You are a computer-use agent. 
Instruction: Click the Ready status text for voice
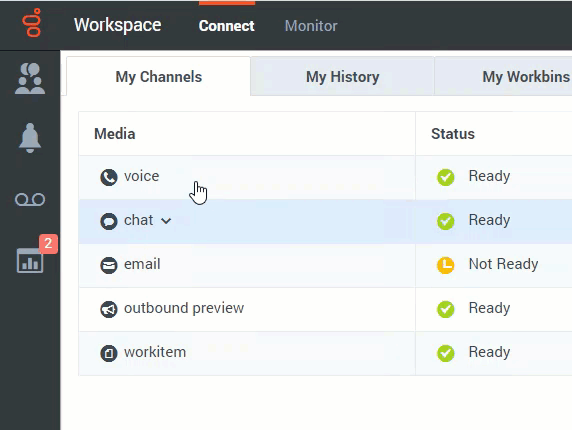tap(489, 176)
